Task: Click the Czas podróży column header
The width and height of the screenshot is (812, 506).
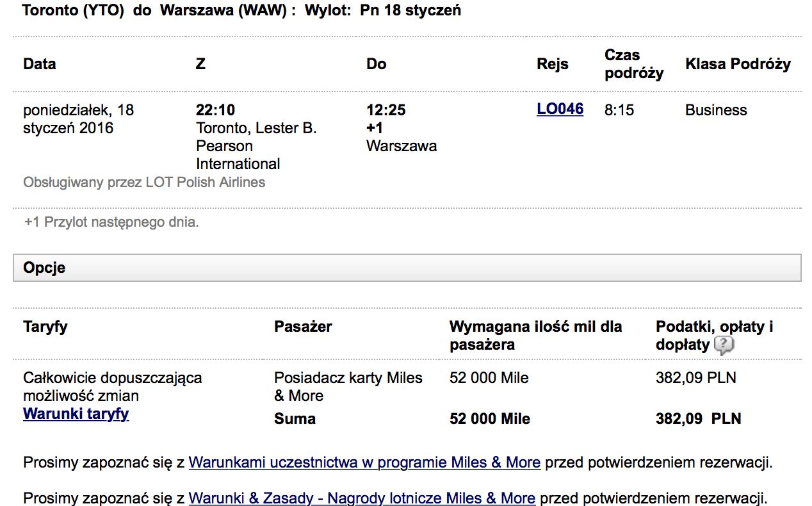Action: tap(634, 64)
